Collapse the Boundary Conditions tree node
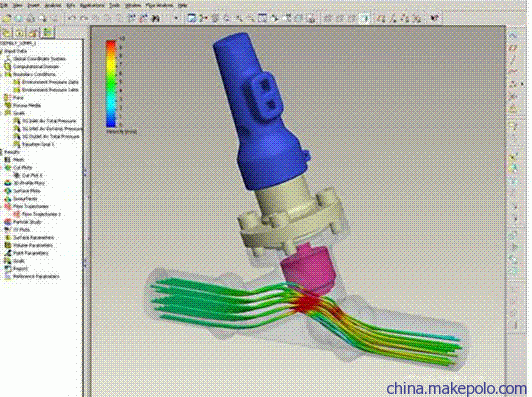 (2, 74)
